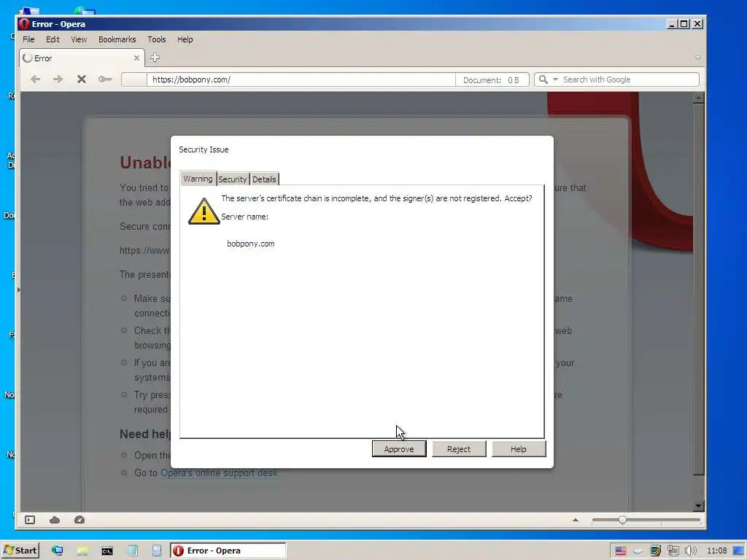Open the View menu
The height and width of the screenshot is (560, 747).
tap(79, 39)
